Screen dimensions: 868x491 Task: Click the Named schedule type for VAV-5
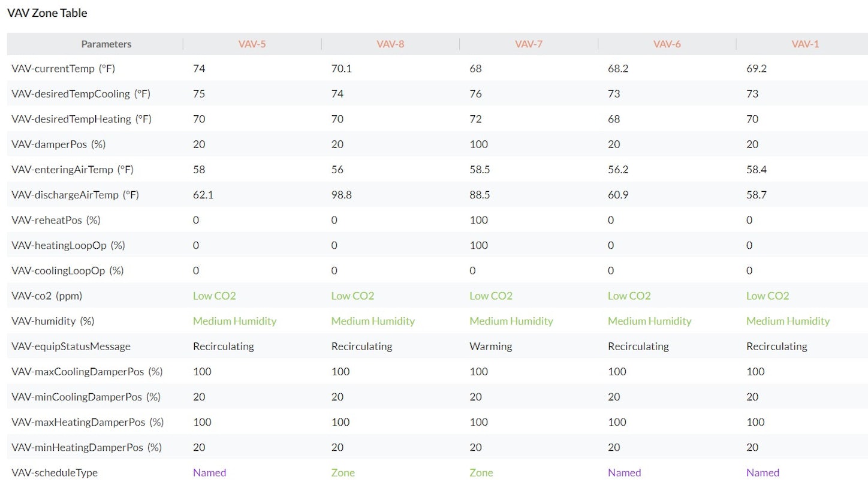click(x=209, y=472)
